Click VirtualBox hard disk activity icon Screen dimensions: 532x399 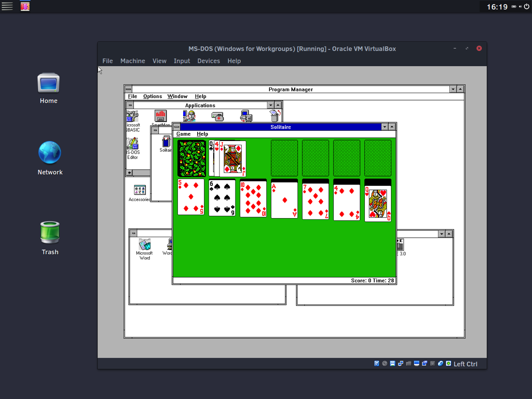coord(377,364)
